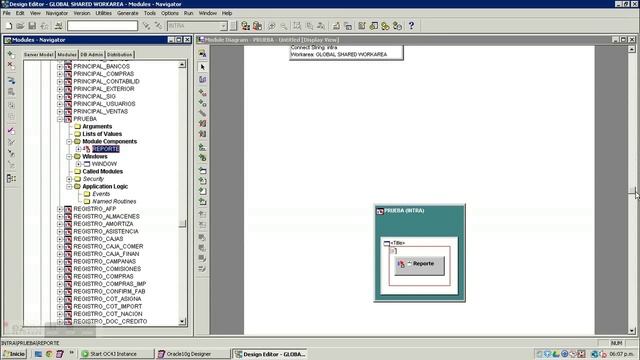Click the topmost icon of the diagram tool palette
Image resolution: width=640 pixels, height=360 pixels.
click(x=202, y=53)
